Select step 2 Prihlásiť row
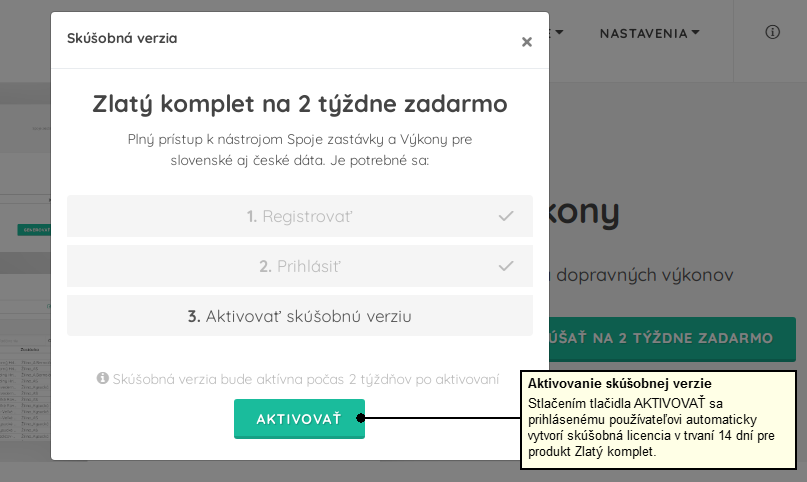The width and height of the screenshot is (807, 482). click(x=300, y=266)
